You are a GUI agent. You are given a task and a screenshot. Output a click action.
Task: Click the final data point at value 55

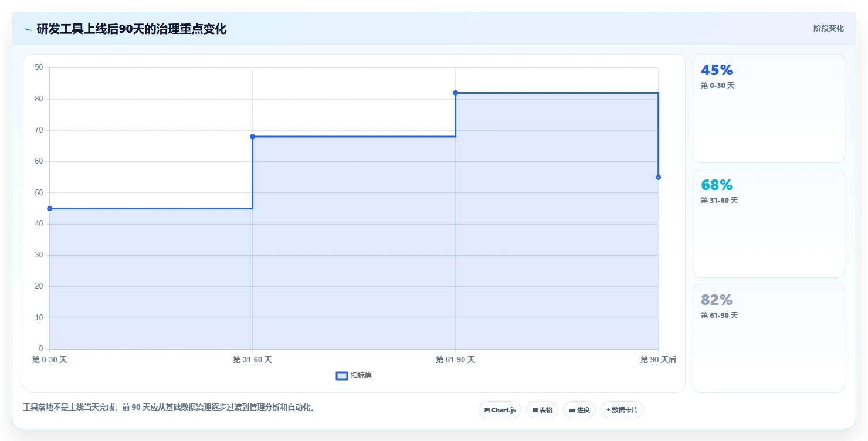click(x=658, y=177)
